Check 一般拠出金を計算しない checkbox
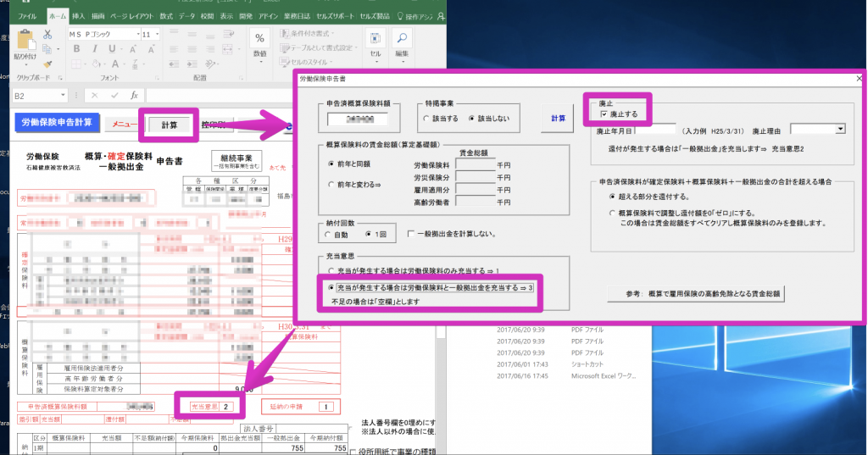Screen dimensions: 868x455 point(411,234)
